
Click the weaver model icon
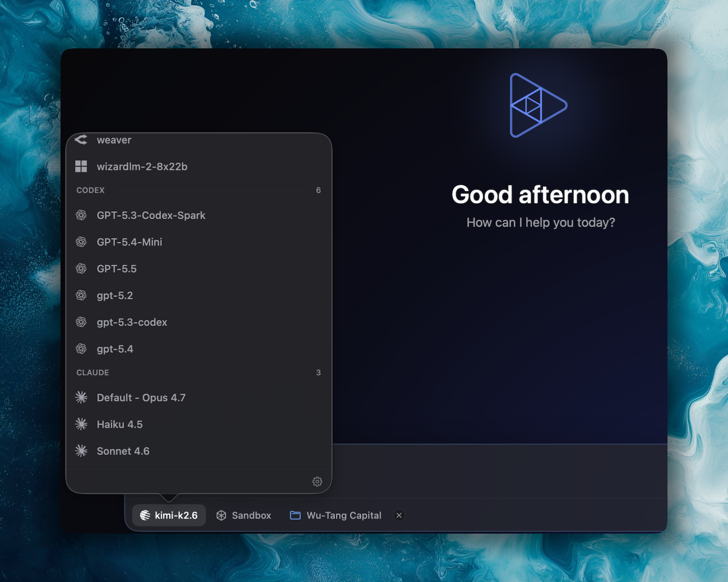click(x=81, y=140)
